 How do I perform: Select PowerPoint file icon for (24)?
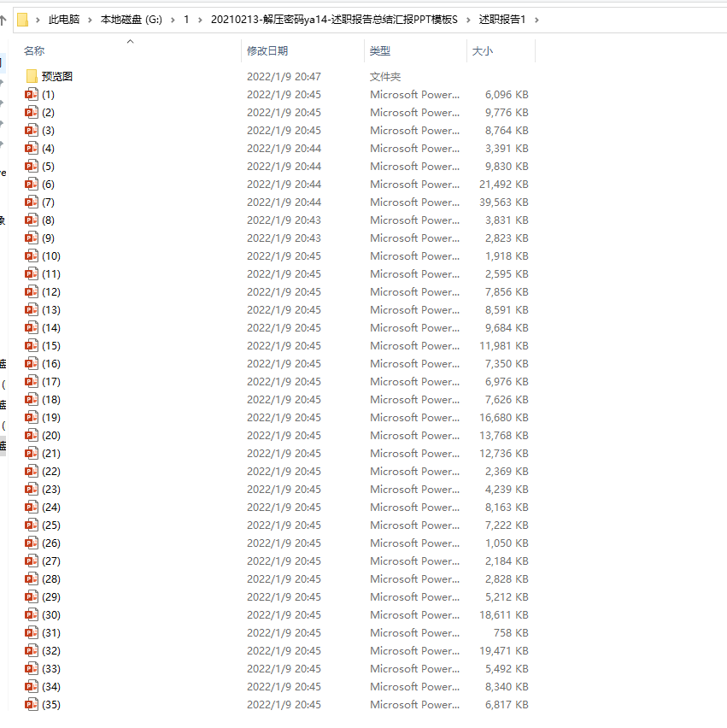tap(32, 507)
